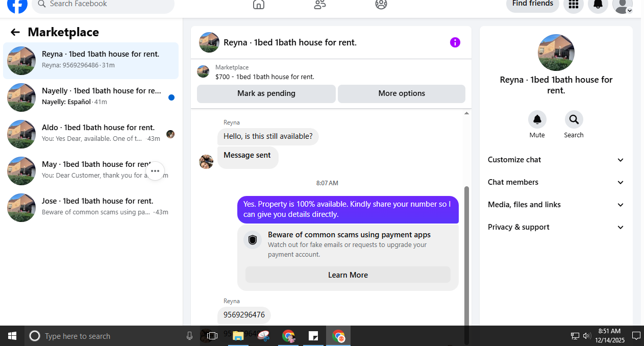The width and height of the screenshot is (644, 346).
Task: Open the Facebook logo home link
Action: (x=17, y=5)
